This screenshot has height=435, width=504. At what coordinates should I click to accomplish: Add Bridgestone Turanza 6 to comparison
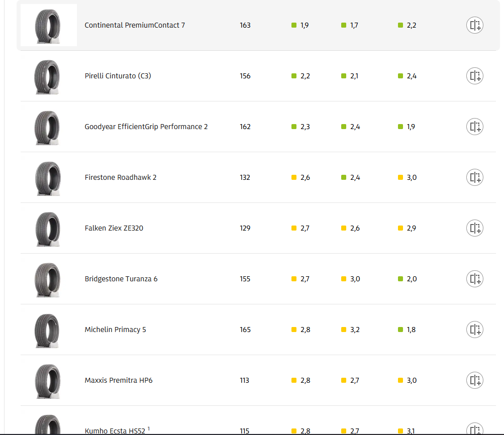click(x=474, y=279)
